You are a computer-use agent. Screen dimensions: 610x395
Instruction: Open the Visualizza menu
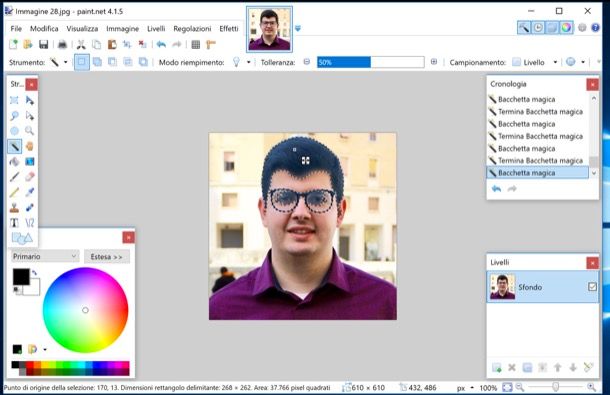(82, 29)
